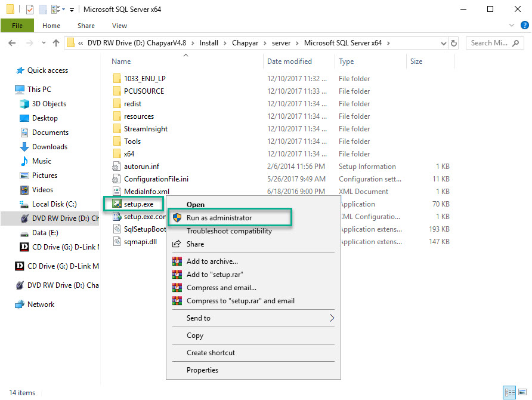
Task: Choose Properties from the context menu
Action: click(x=253, y=370)
